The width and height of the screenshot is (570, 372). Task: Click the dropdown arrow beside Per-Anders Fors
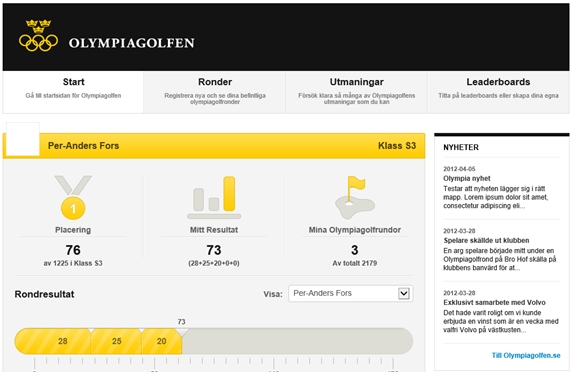pyautogui.click(x=404, y=293)
